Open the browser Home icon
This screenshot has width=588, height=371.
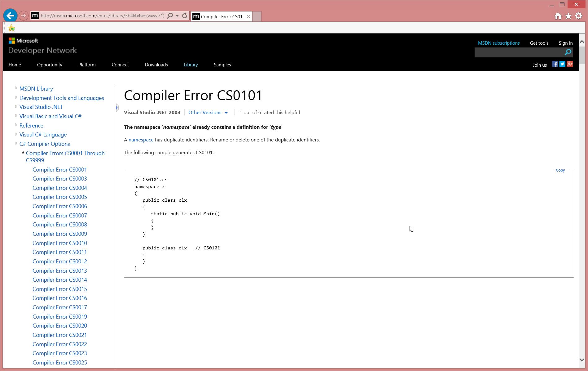pos(558,16)
